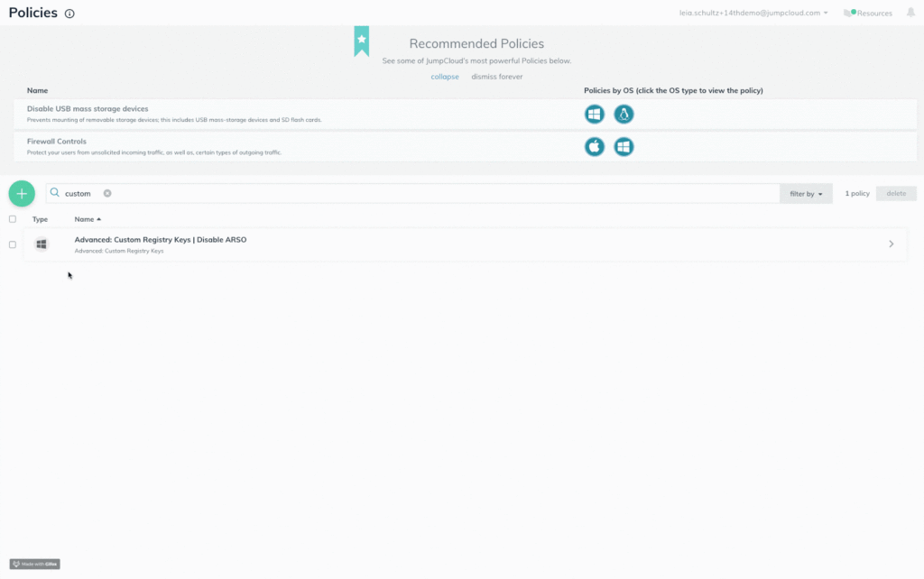Open Apple policy for Firewall Controls

[x=594, y=146]
